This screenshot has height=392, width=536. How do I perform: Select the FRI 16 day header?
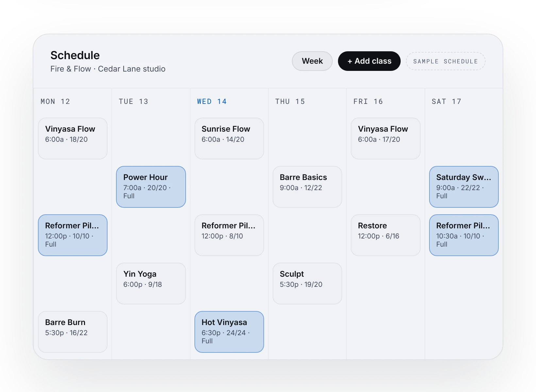coord(368,102)
